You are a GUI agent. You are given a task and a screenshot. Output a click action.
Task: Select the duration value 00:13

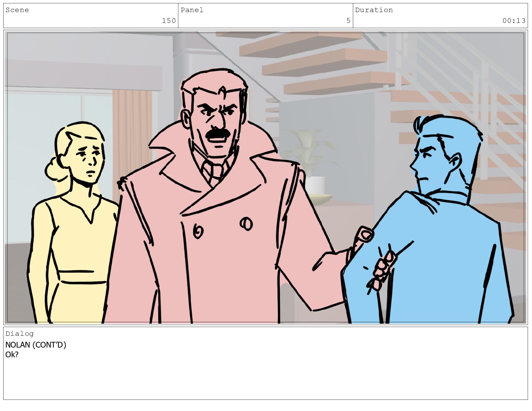pyautogui.click(x=514, y=20)
